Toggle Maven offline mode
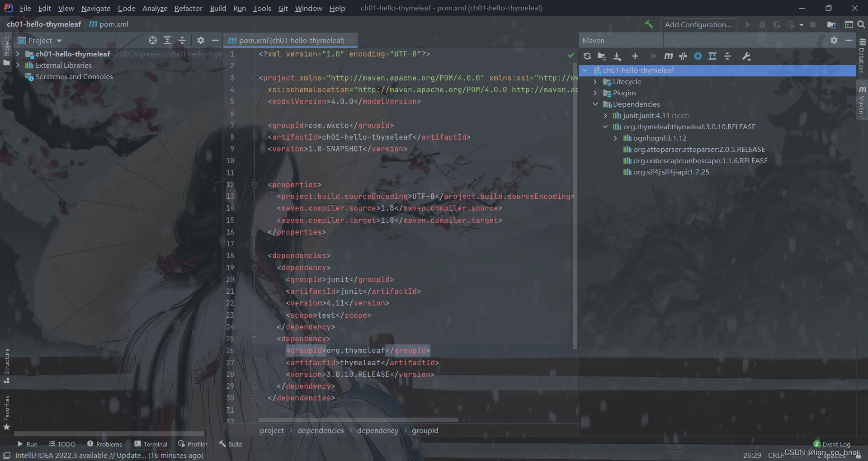The width and height of the screenshot is (868, 461). 683,56
